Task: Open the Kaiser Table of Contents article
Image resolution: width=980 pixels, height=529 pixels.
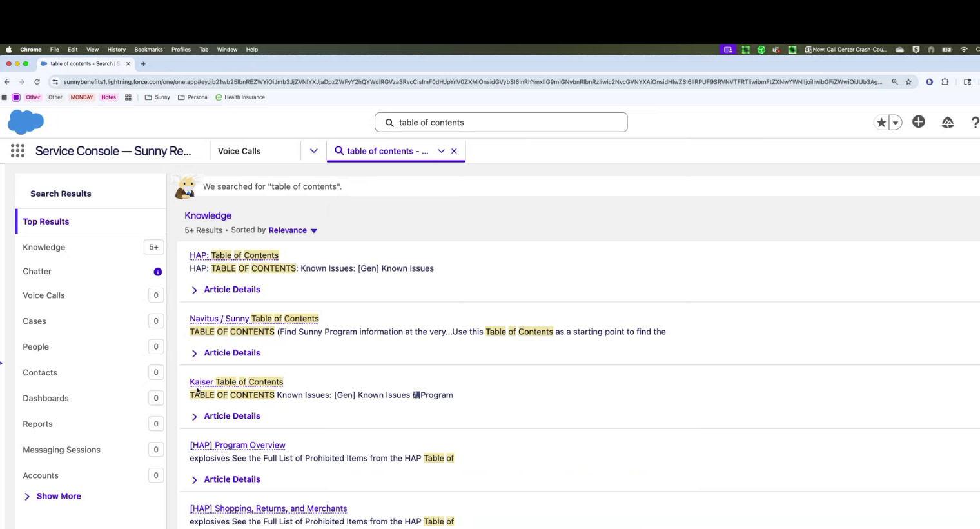Action: coord(236,382)
